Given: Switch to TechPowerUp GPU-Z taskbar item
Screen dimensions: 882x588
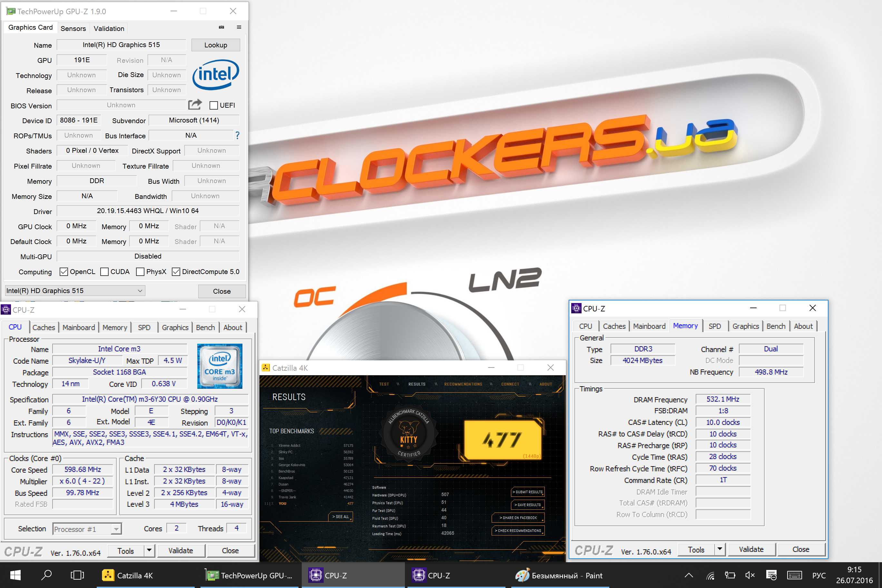Looking at the screenshot, I should point(249,575).
